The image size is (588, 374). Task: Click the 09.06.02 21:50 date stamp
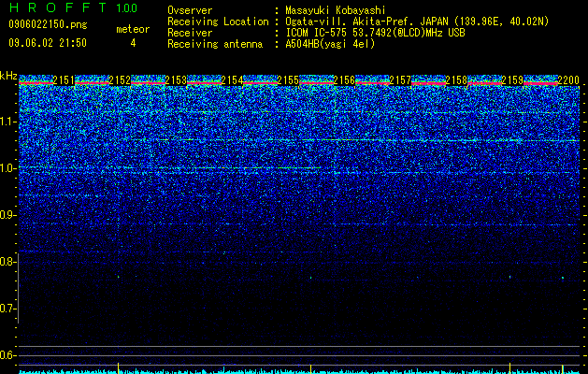coord(48,43)
